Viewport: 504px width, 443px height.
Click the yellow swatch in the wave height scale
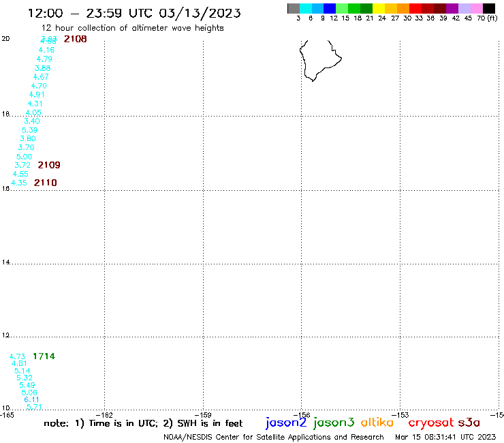(379, 8)
